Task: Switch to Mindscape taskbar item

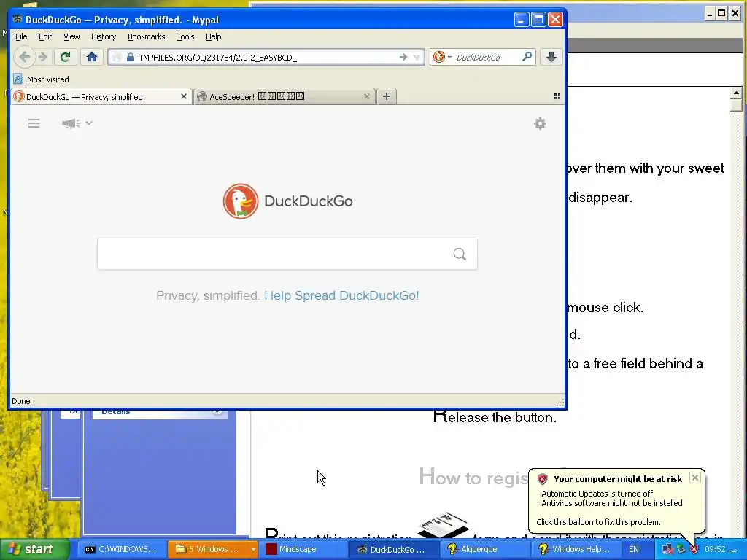Action: [x=305, y=549]
